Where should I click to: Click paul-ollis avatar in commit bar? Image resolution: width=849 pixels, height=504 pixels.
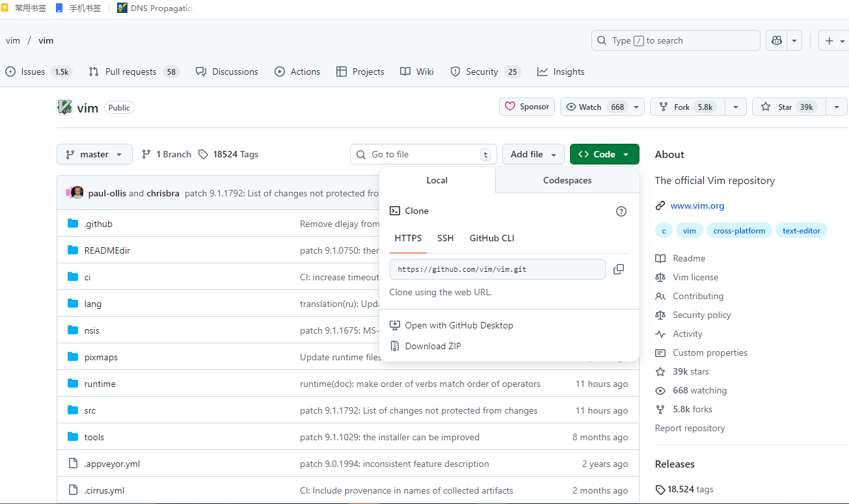tap(77, 192)
